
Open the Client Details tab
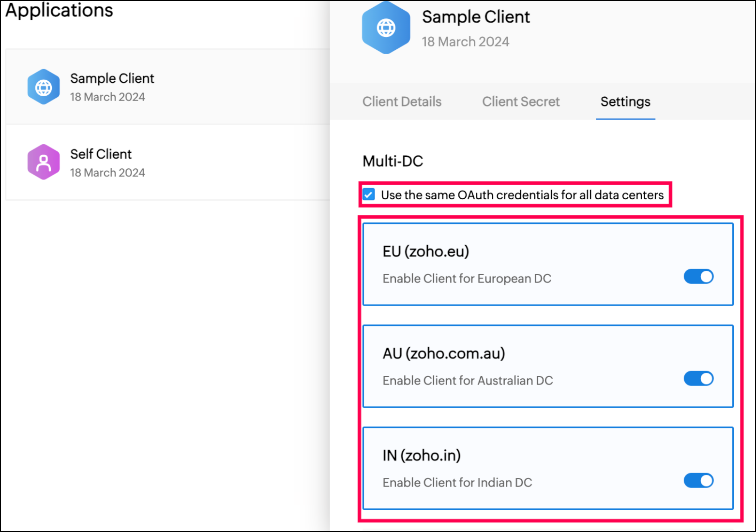(x=402, y=102)
